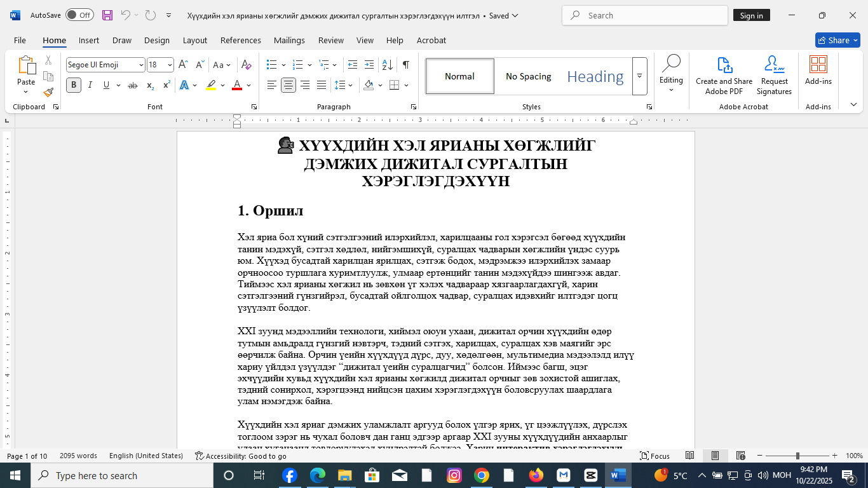The width and height of the screenshot is (868, 488).
Task: Click the Search box at the top
Action: click(644, 15)
